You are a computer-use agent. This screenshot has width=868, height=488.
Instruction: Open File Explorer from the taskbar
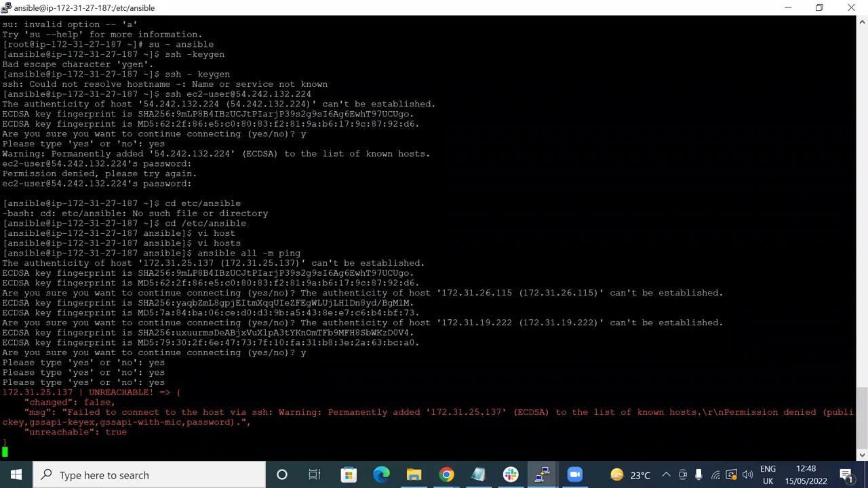[x=414, y=475]
